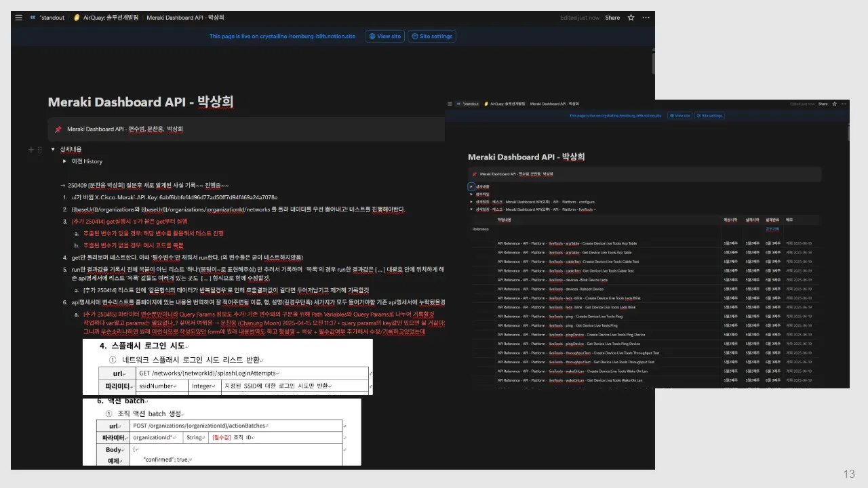868x488 pixels.
Task: Open the three-dot more menu in left window
Action: 646,18
